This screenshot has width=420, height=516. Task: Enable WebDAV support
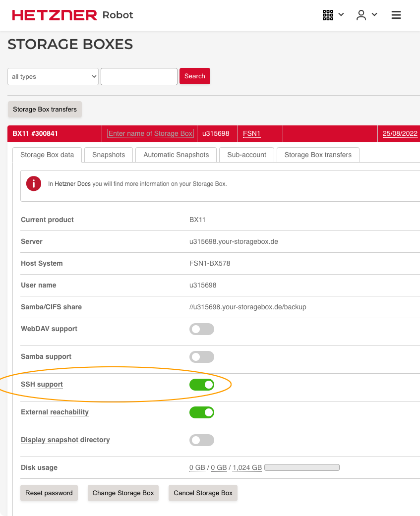(202, 329)
